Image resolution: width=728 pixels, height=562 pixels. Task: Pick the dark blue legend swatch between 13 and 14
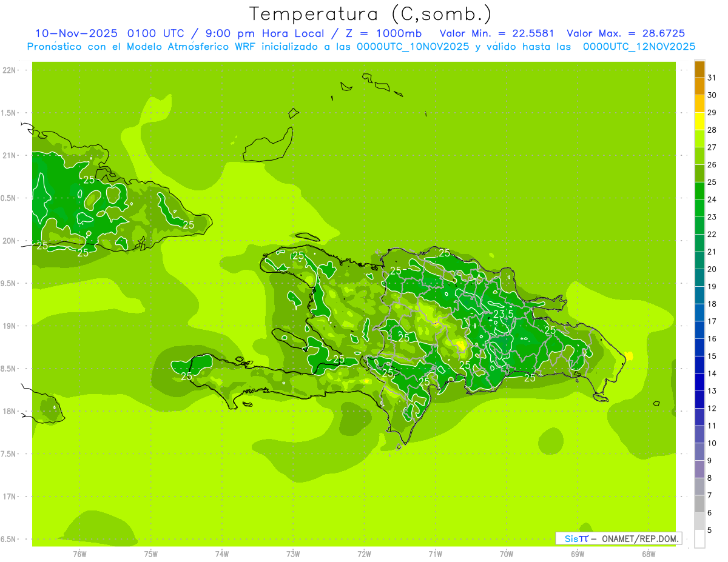[x=699, y=383]
